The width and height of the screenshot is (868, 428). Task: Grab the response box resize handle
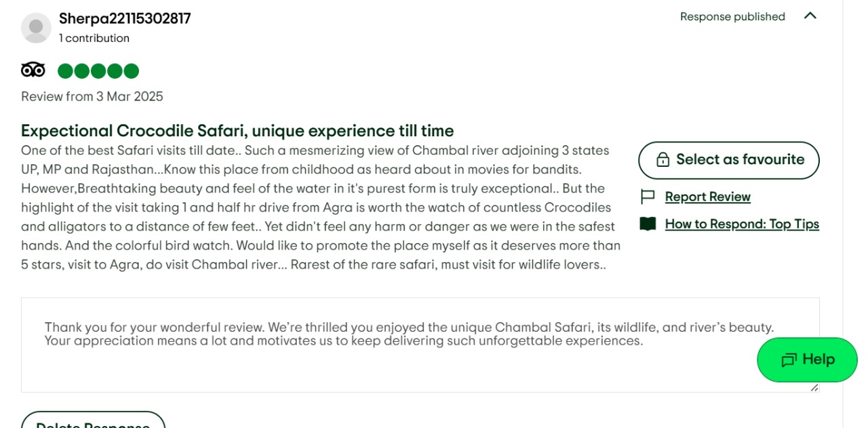coord(814,387)
